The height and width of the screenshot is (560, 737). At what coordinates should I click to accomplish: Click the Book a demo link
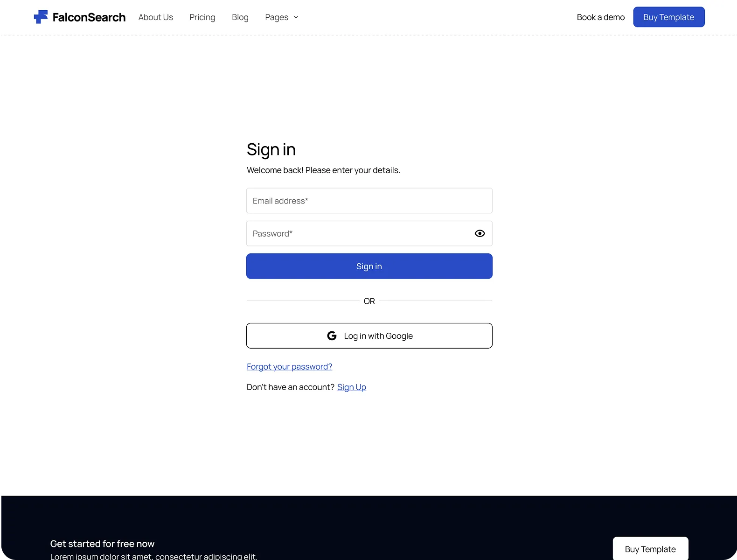(x=601, y=17)
